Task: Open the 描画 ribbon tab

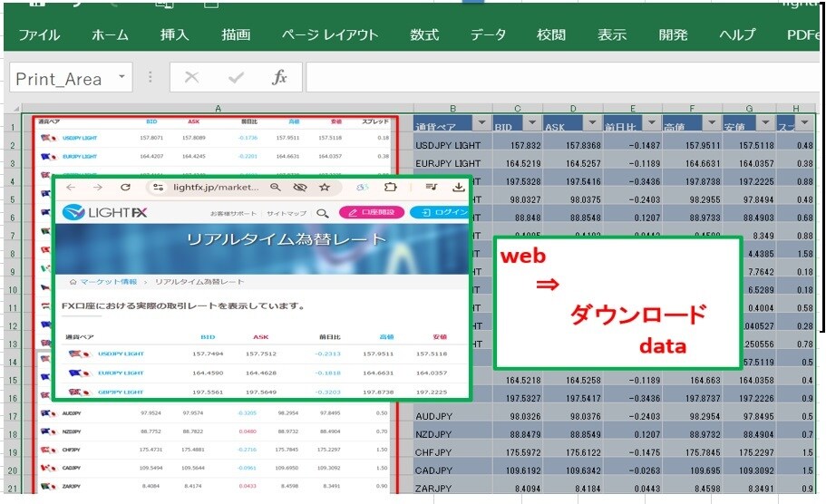Action: pos(236,35)
